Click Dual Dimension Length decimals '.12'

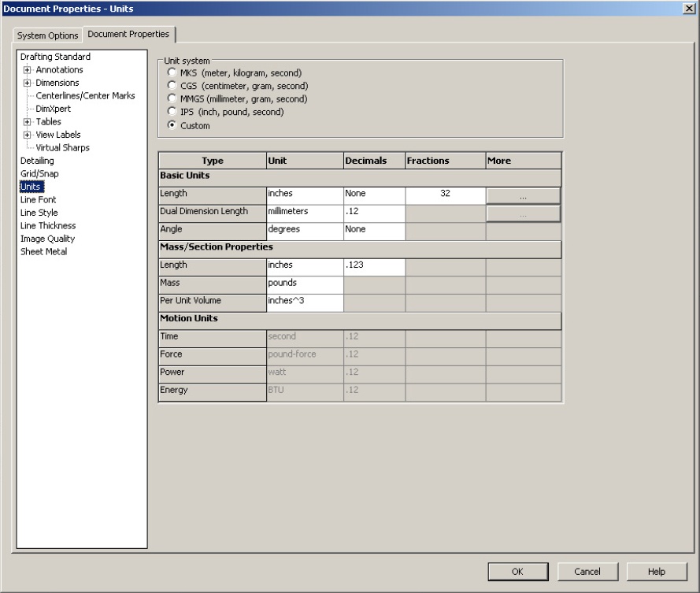click(375, 213)
